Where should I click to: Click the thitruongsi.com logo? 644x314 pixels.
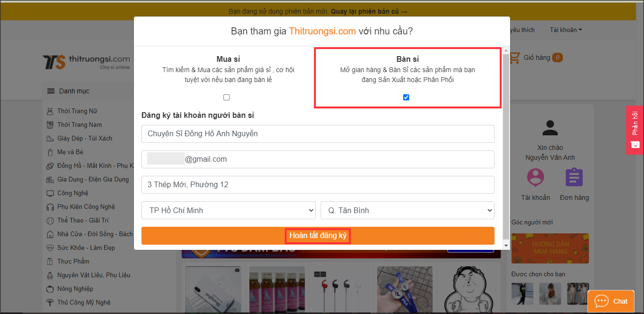pos(86,62)
